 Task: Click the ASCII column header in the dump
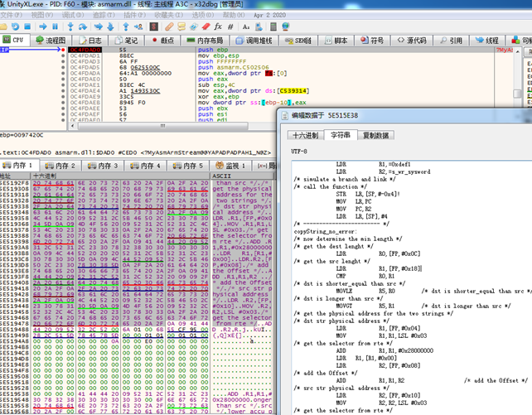coord(222,176)
